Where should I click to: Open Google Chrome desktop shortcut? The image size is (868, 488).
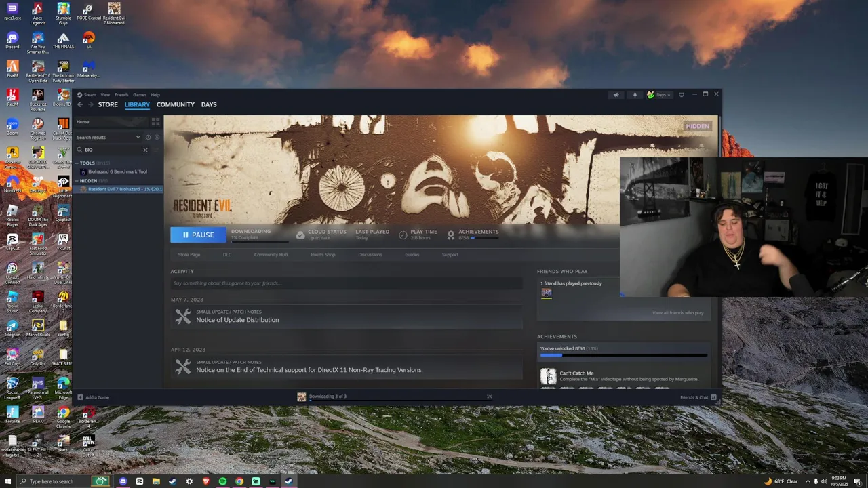63,418
